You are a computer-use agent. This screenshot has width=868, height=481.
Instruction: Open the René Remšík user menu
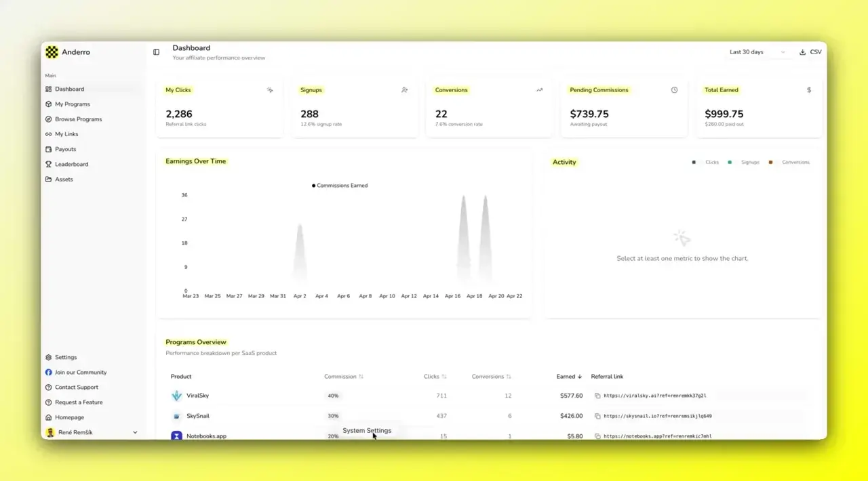click(x=92, y=432)
